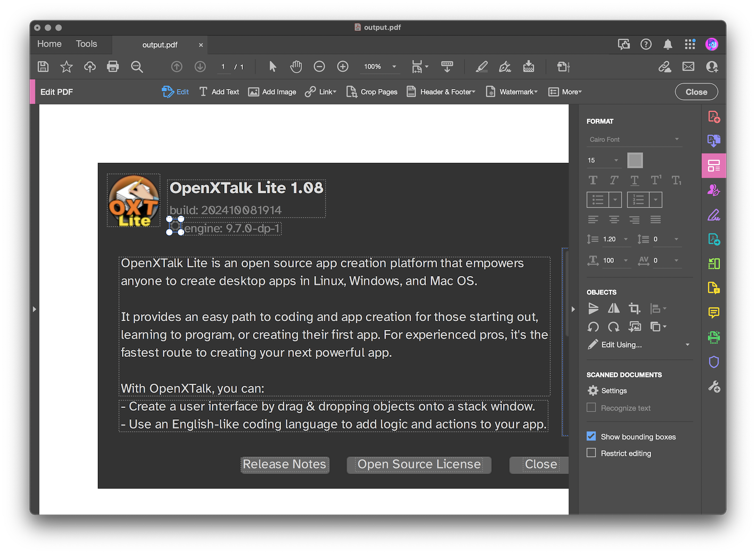The width and height of the screenshot is (756, 554).
Task: Open the highlight text pen tool
Action: tap(482, 67)
